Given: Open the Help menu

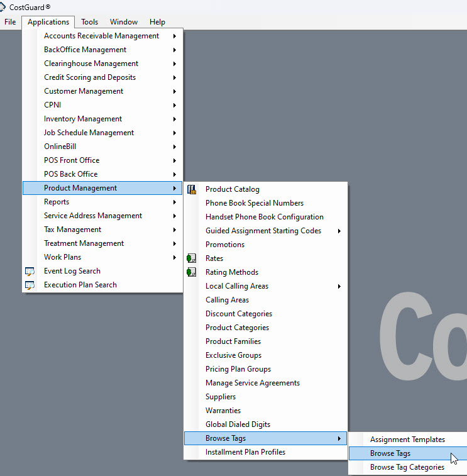Looking at the screenshot, I should coord(157,22).
